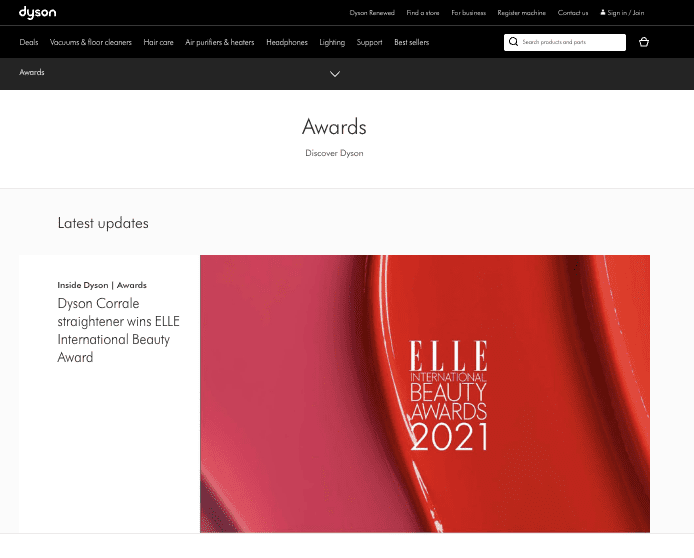
Task: Open the Find a store link
Action: coord(423,13)
